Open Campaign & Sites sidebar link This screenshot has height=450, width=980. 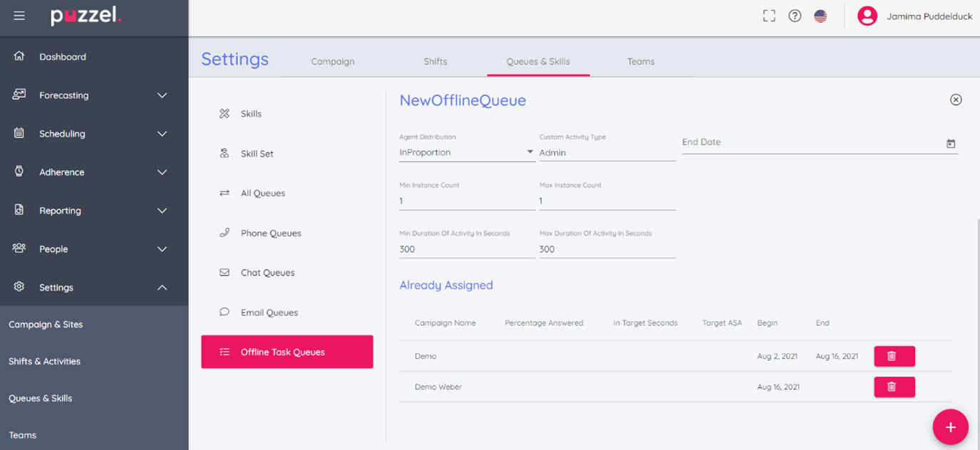pyautogui.click(x=46, y=325)
